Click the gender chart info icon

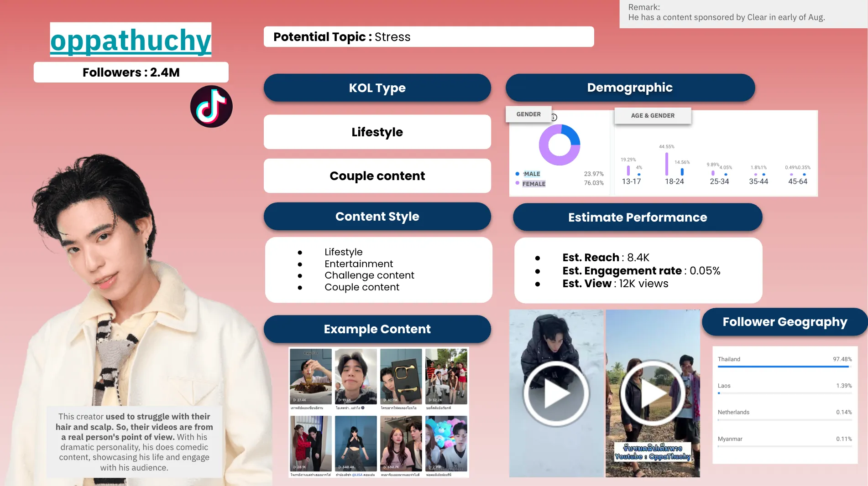pos(554,117)
